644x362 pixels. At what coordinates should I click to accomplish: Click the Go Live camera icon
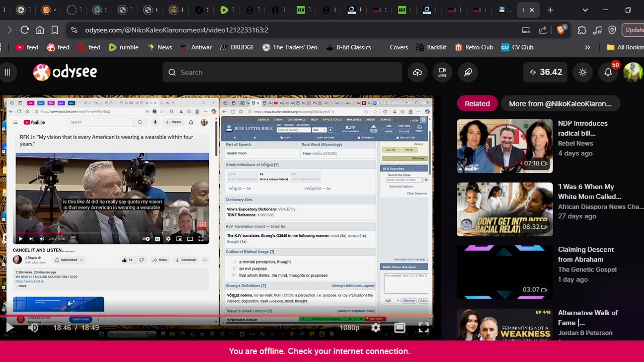[x=442, y=72]
